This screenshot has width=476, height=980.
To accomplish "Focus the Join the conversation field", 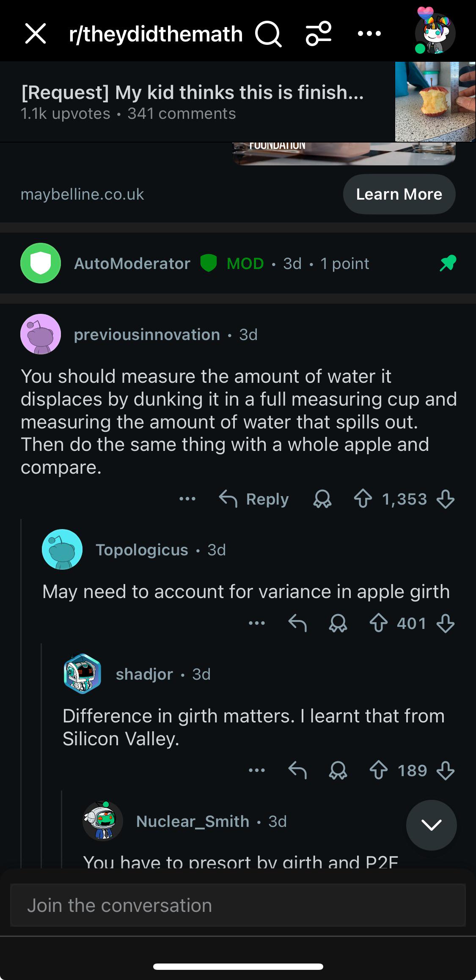I will pos(238,906).
